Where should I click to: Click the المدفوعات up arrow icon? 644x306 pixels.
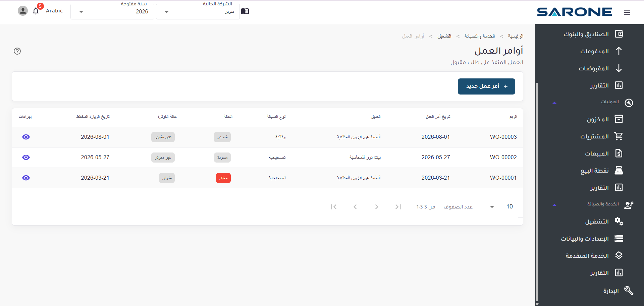tap(619, 51)
